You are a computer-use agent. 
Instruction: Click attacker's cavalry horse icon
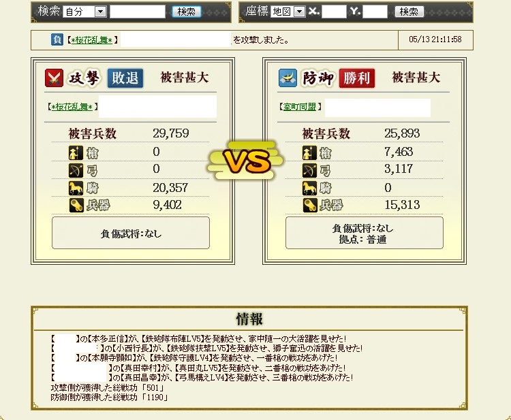click(x=76, y=188)
